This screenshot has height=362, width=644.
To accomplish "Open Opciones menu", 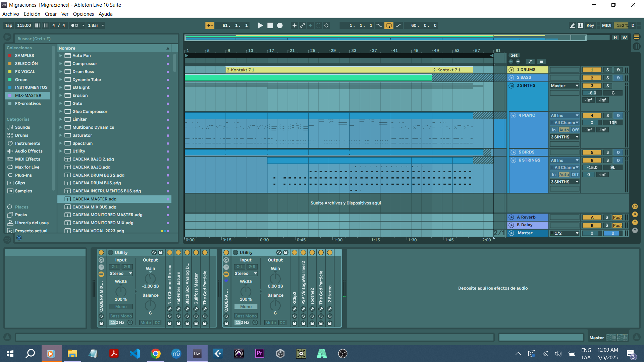I will point(84,14).
